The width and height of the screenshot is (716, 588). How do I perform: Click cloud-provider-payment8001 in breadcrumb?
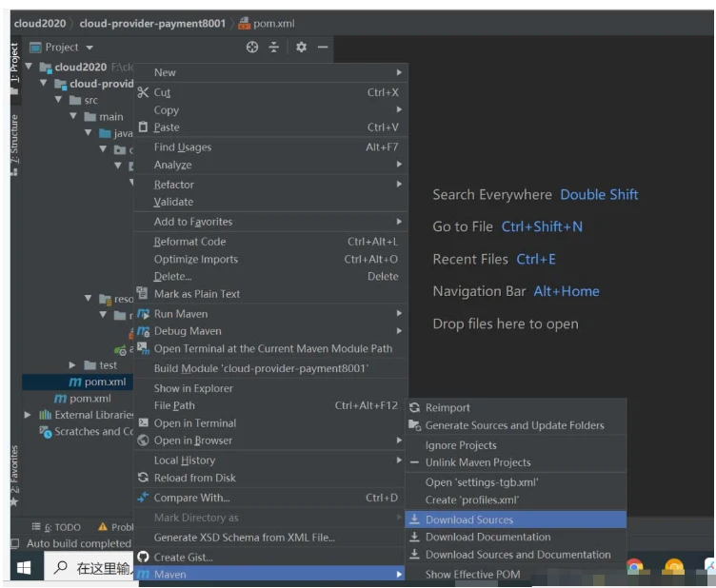click(153, 23)
